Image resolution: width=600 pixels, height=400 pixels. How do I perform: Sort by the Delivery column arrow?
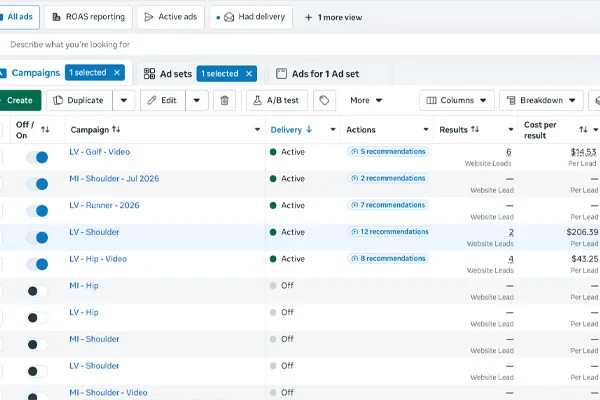[309, 129]
